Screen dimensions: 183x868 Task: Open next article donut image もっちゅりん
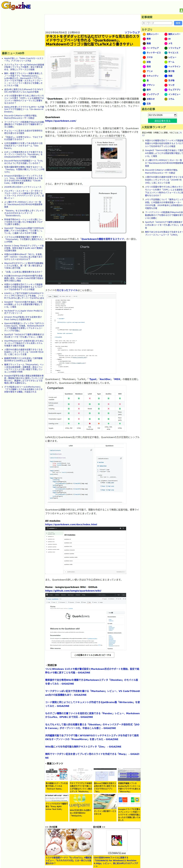click(x=69, y=842)
